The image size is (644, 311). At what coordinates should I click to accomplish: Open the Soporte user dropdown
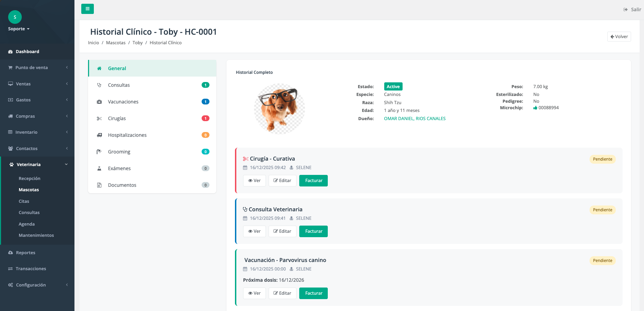point(19,29)
